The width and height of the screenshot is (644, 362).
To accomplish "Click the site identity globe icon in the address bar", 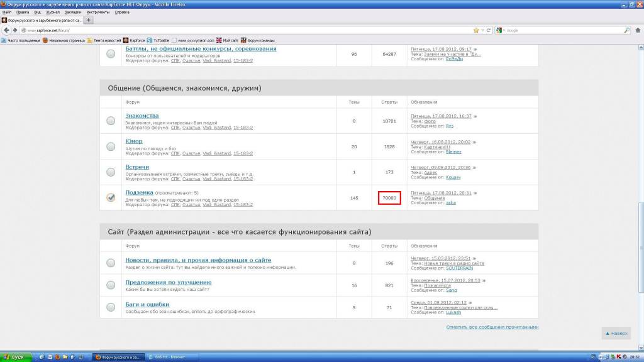I will (x=24, y=30).
